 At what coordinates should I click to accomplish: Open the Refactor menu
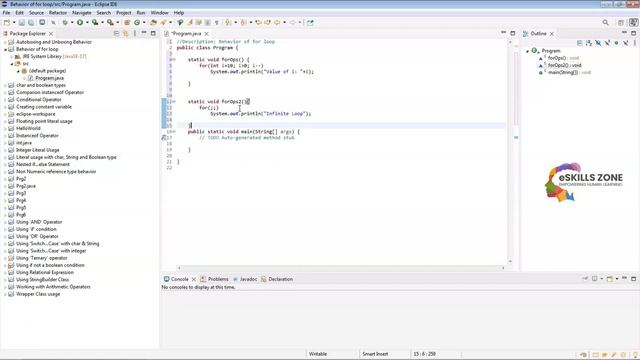(58, 13)
